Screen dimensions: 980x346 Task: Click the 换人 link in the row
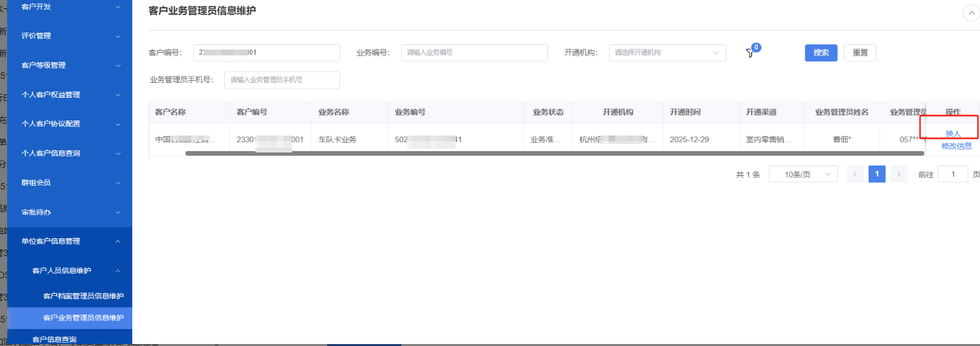point(953,134)
